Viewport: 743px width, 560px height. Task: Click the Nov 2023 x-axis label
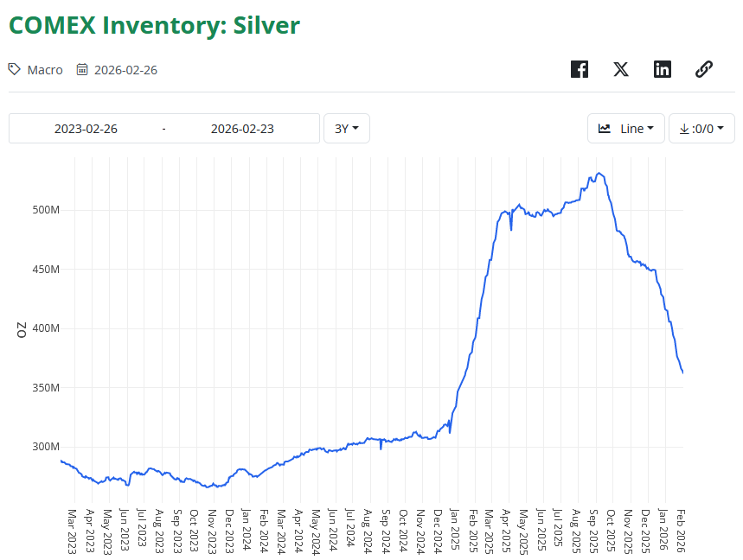click(211, 531)
